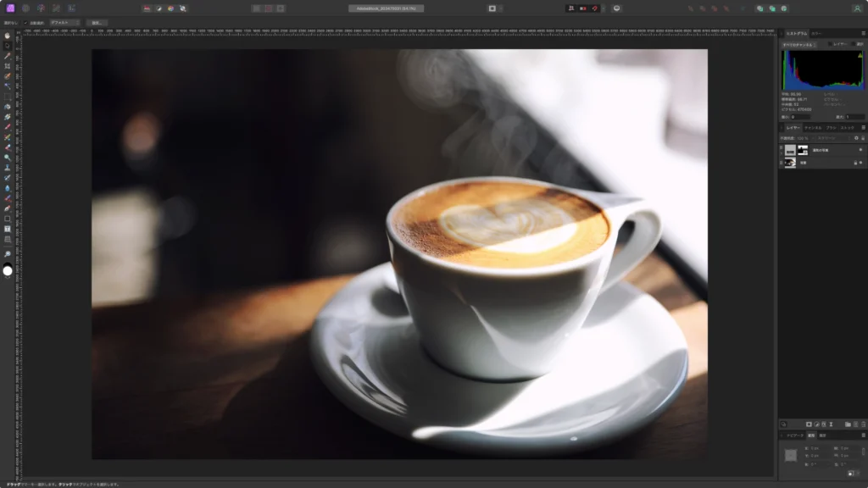The image size is (868, 488).
Task: Click the settings button in context toolbar
Action: pyautogui.click(x=97, y=23)
